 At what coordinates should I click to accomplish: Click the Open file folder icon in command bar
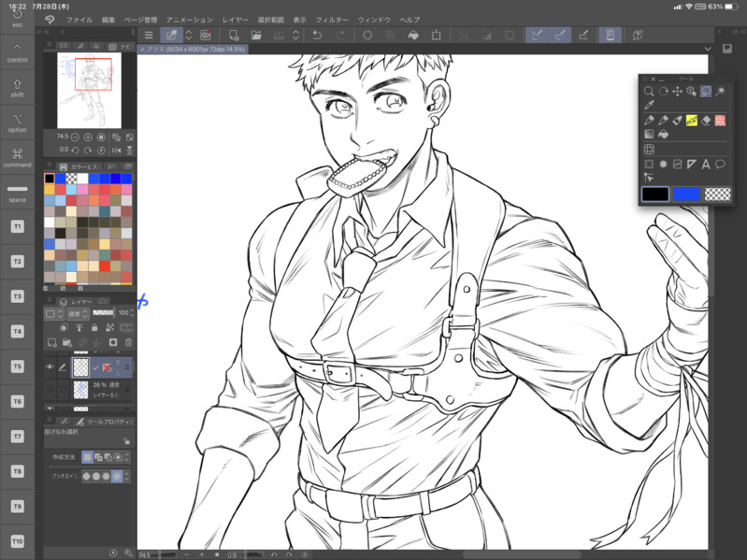(256, 35)
